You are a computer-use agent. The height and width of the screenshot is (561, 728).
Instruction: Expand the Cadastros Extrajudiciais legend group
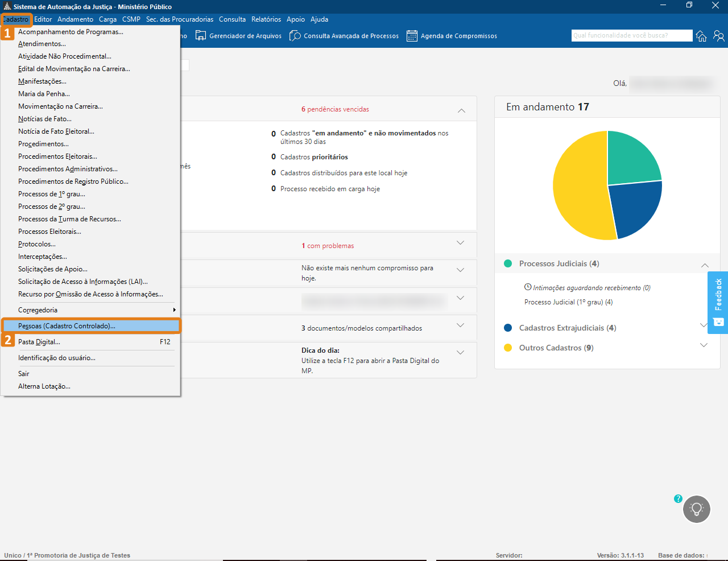[704, 325]
